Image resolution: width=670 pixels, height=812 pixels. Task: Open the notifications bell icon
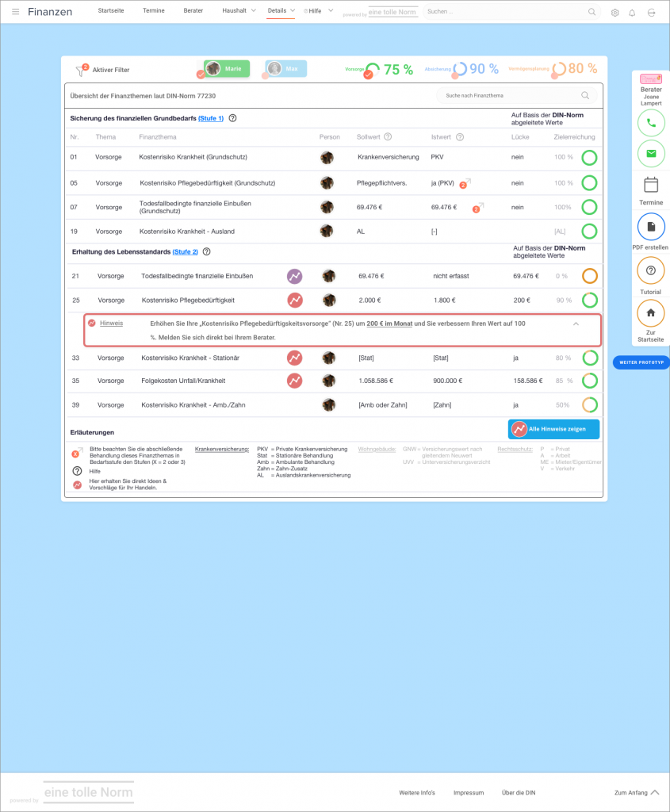[632, 13]
